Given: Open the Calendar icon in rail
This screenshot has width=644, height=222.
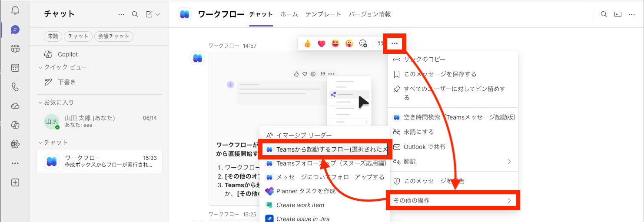Looking at the screenshot, I should [15, 68].
